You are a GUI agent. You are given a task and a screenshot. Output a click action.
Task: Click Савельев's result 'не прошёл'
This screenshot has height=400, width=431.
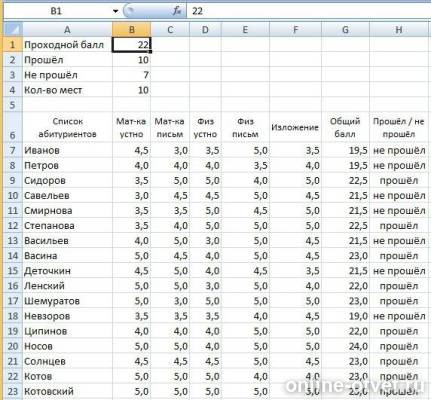click(x=399, y=195)
